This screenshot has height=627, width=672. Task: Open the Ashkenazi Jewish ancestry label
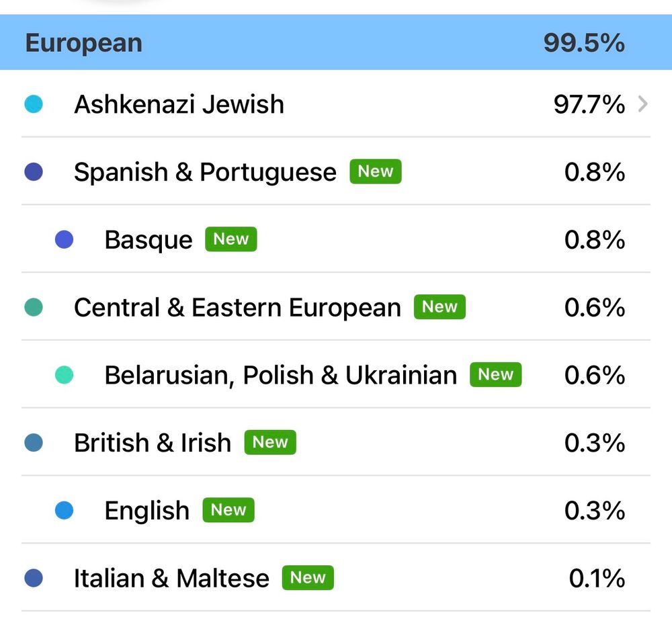tap(179, 104)
